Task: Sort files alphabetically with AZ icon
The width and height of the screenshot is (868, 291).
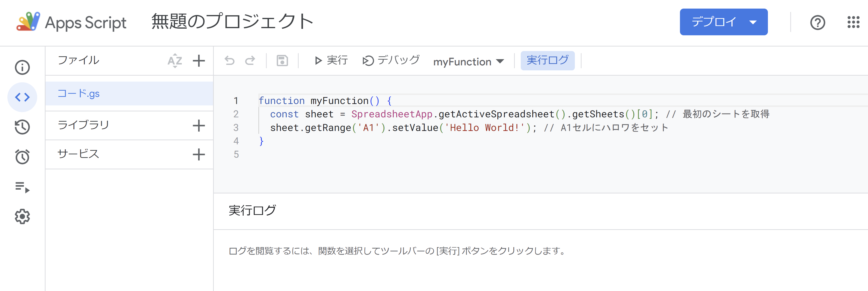Action: point(174,61)
